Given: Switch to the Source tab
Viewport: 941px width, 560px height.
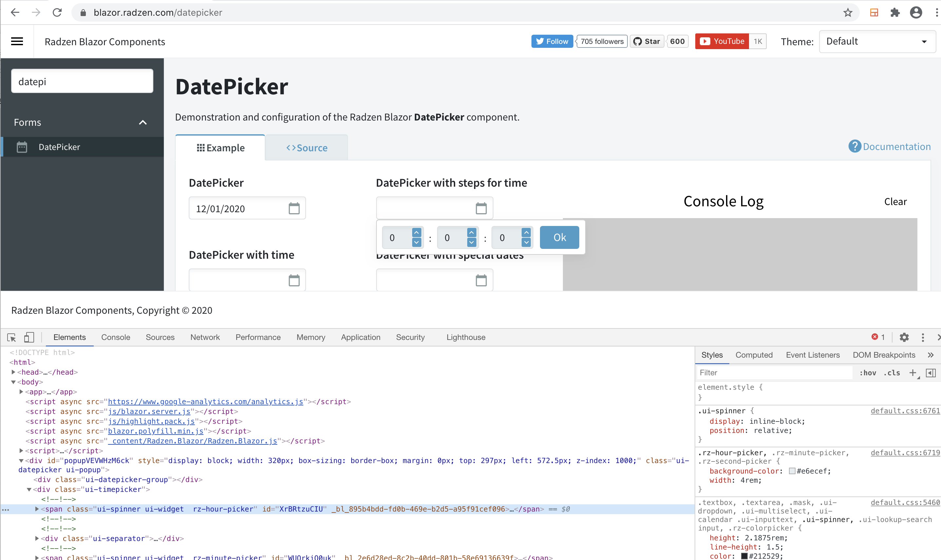Looking at the screenshot, I should tap(306, 148).
